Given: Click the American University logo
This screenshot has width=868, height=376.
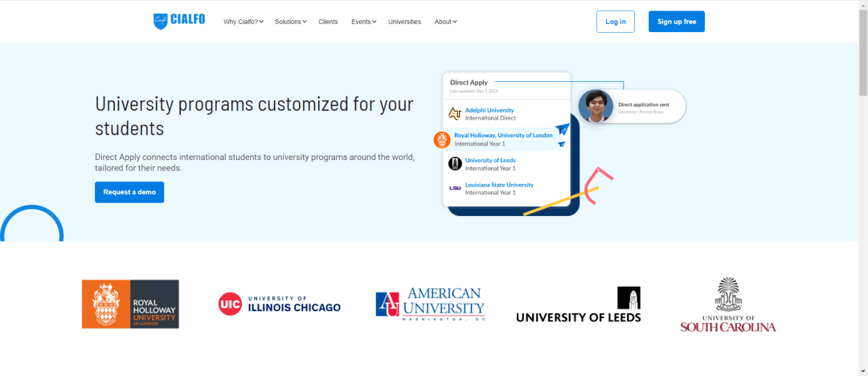Looking at the screenshot, I should click(430, 304).
